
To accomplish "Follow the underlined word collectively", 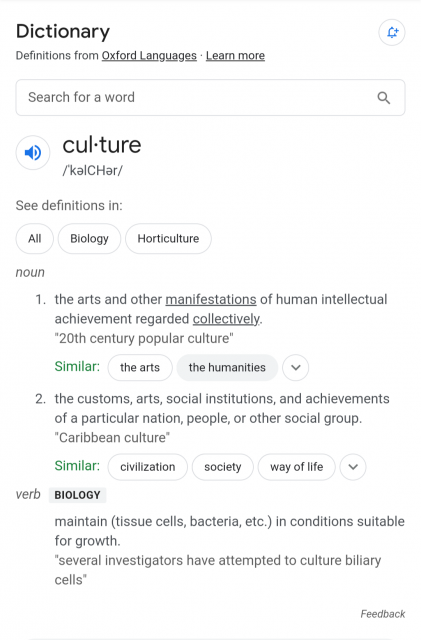I will click(x=226, y=319).
